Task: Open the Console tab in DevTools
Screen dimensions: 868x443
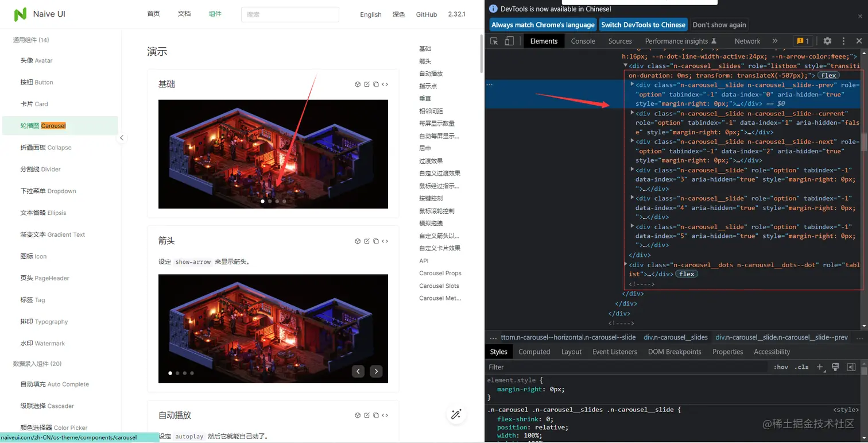Action: [583, 41]
